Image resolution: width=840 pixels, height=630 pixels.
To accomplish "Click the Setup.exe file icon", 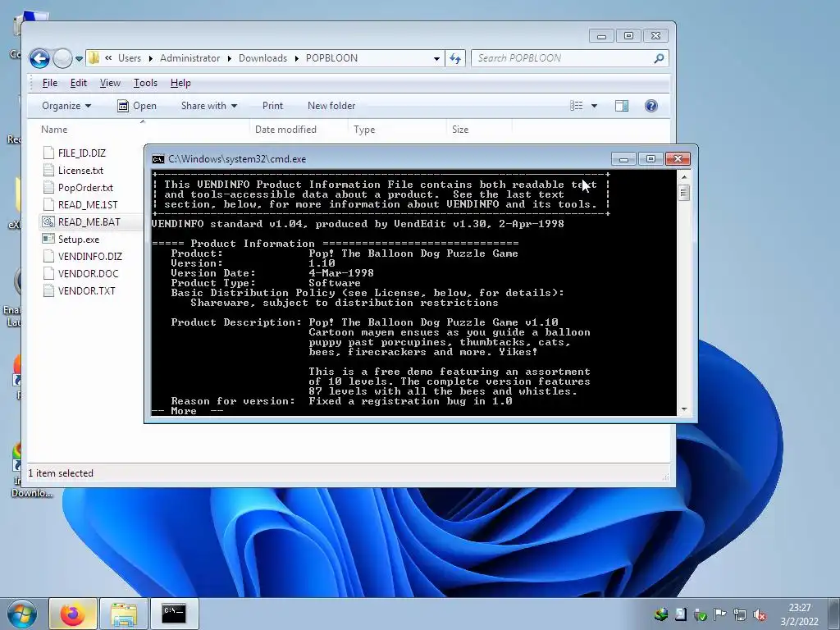I will pos(48,239).
